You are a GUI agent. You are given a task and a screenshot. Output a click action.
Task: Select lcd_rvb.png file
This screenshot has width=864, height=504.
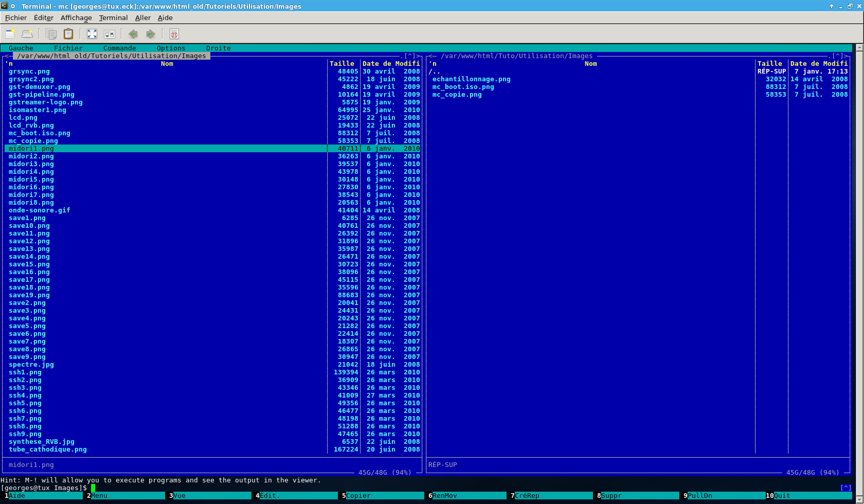(x=31, y=125)
